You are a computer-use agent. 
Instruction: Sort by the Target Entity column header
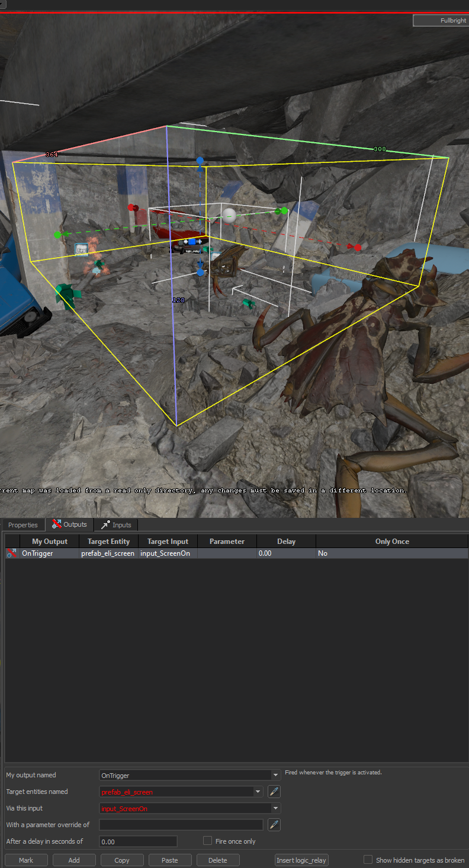point(109,541)
